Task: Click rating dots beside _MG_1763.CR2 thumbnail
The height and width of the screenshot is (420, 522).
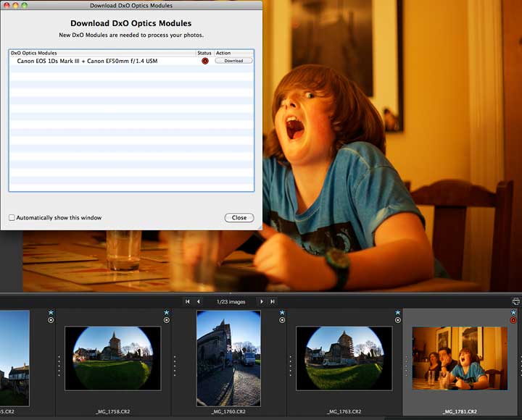Action: coord(290,366)
